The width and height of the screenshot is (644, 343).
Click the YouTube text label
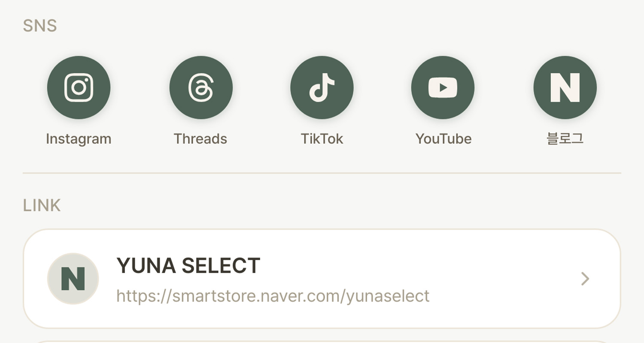coord(444,139)
